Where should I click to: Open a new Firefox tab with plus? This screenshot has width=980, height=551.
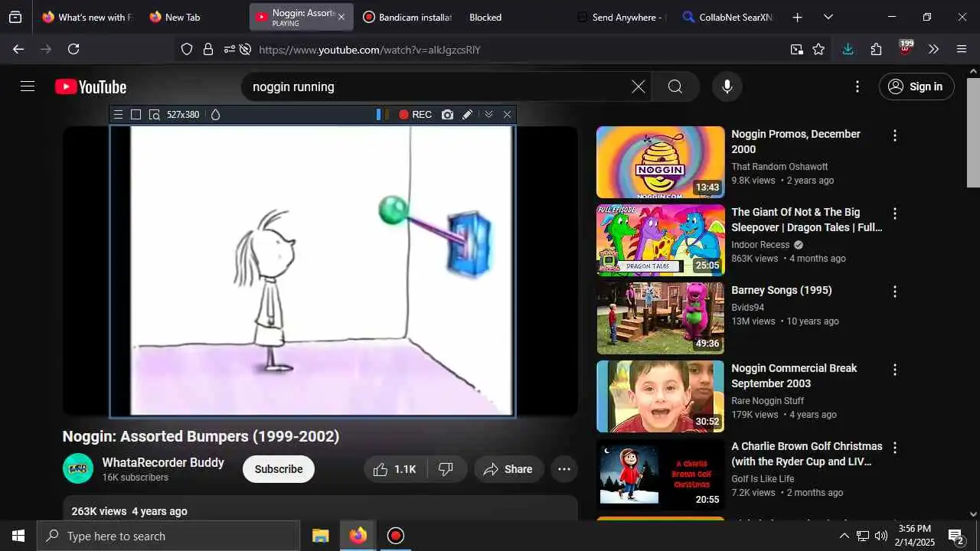pyautogui.click(x=797, y=17)
